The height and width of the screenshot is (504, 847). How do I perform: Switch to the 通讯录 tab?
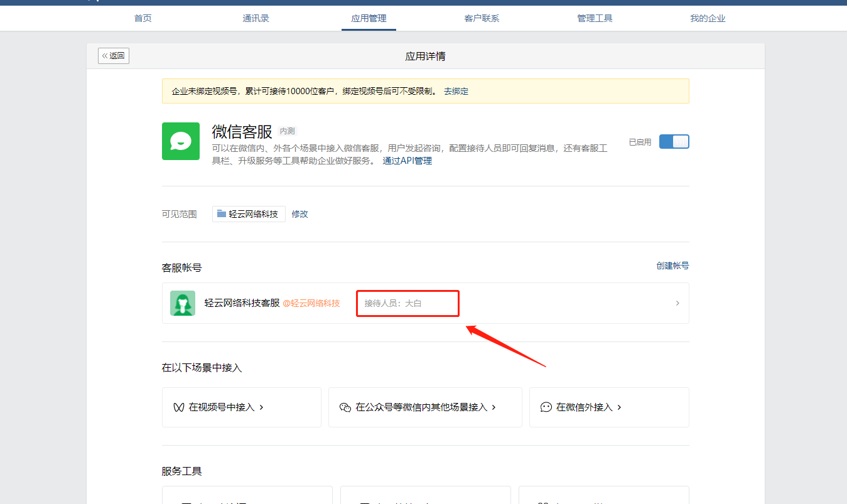(x=256, y=18)
